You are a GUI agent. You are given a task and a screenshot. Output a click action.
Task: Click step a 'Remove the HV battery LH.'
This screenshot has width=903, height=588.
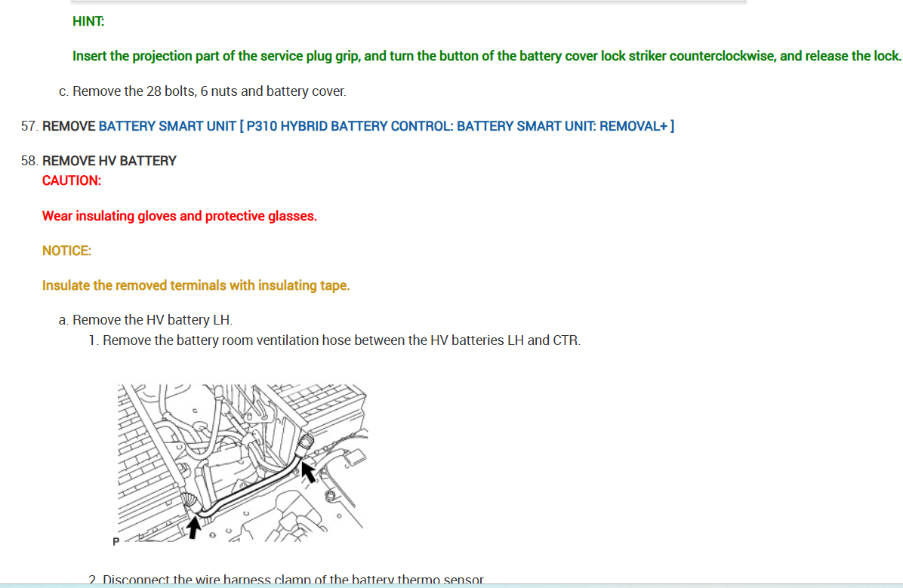153,319
